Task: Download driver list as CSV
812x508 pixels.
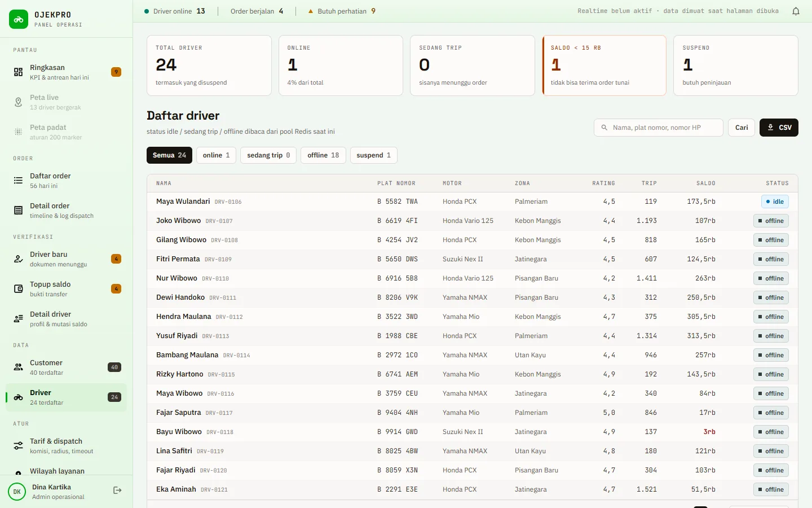Action: click(779, 128)
